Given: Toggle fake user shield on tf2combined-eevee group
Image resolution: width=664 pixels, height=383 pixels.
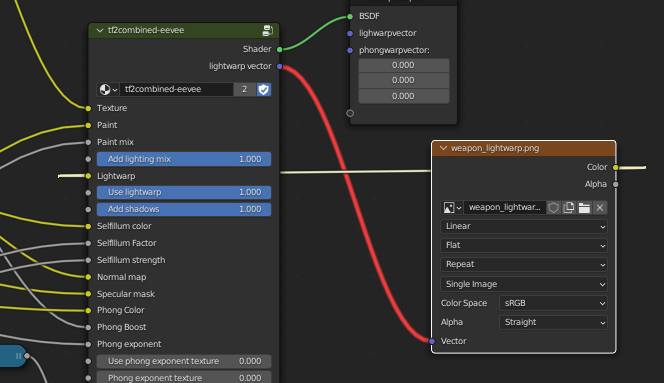Looking at the screenshot, I should pos(263,89).
